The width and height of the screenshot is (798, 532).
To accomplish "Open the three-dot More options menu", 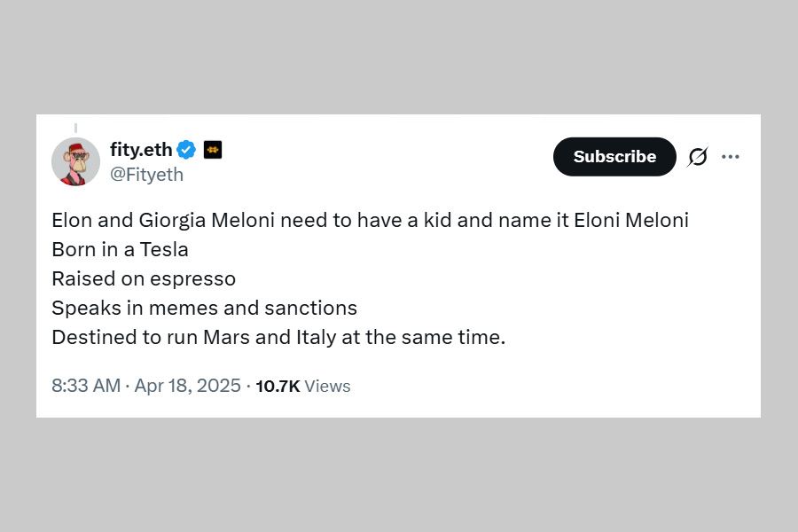I will coord(731,157).
